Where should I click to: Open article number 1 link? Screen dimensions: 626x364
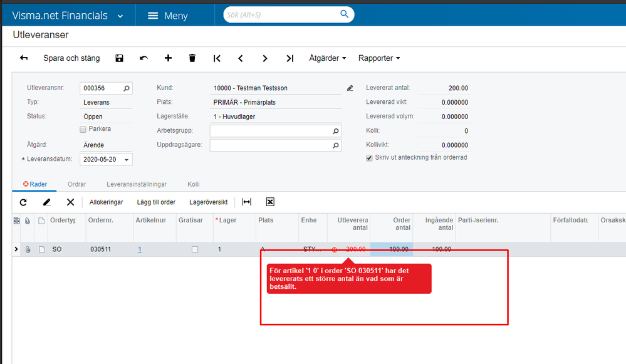(x=140, y=249)
